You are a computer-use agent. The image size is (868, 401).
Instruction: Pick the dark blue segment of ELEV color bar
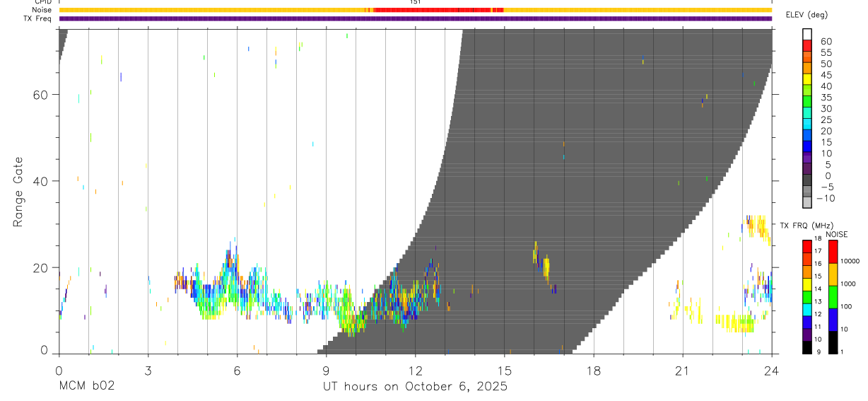[x=807, y=147]
